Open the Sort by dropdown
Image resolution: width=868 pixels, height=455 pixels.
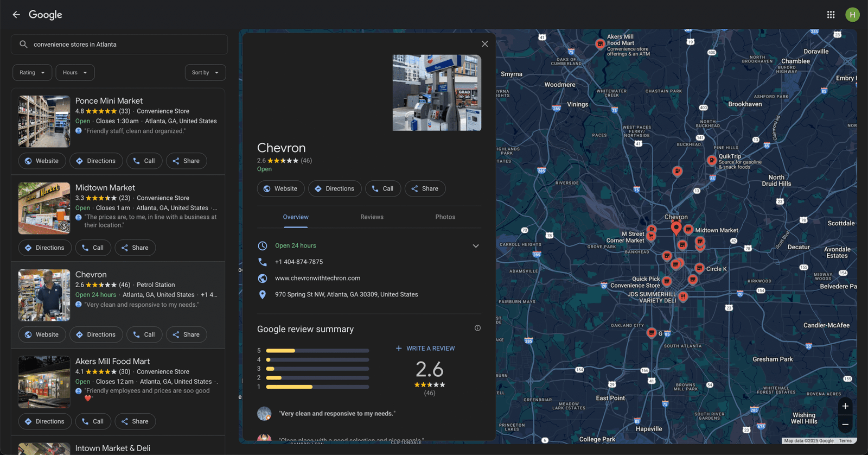click(x=205, y=73)
